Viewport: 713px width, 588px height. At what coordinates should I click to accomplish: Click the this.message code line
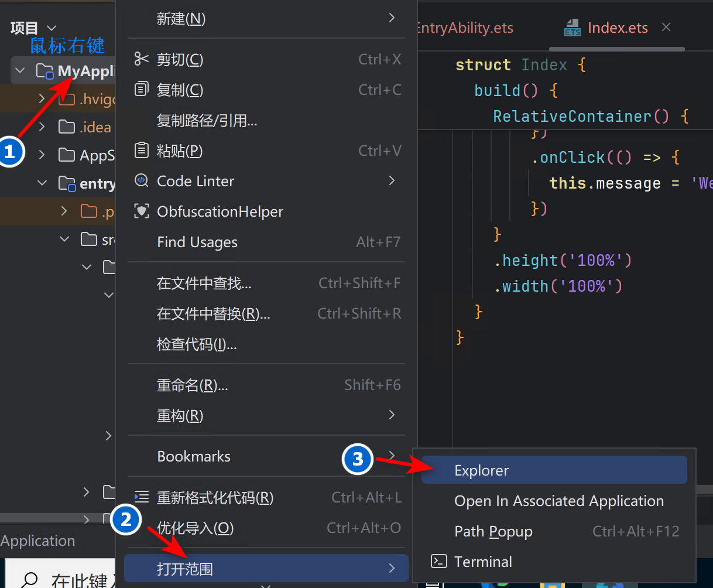coord(630,183)
